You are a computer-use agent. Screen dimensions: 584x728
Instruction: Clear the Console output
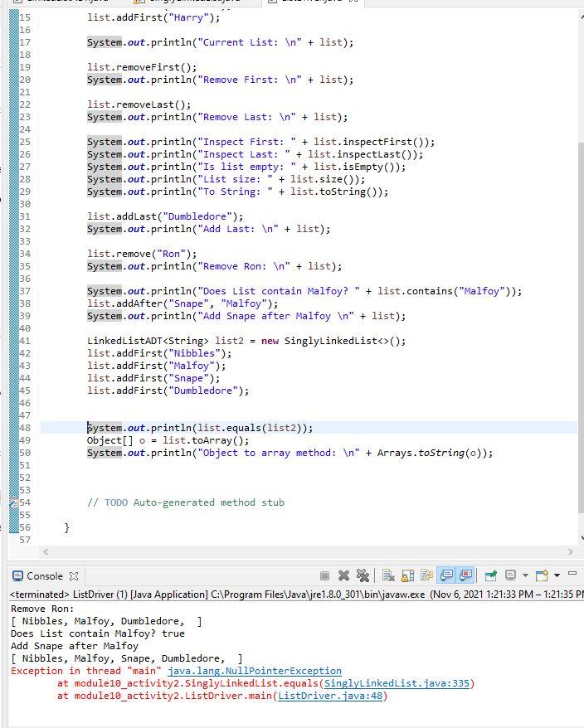(x=388, y=575)
